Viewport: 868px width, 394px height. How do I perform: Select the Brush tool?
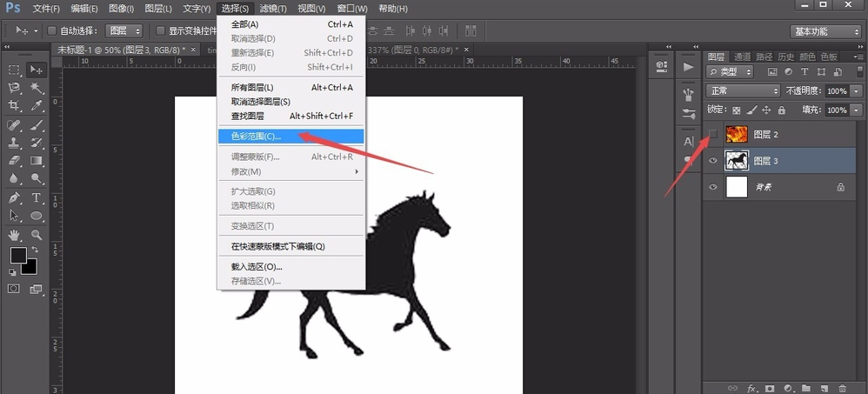tap(37, 125)
